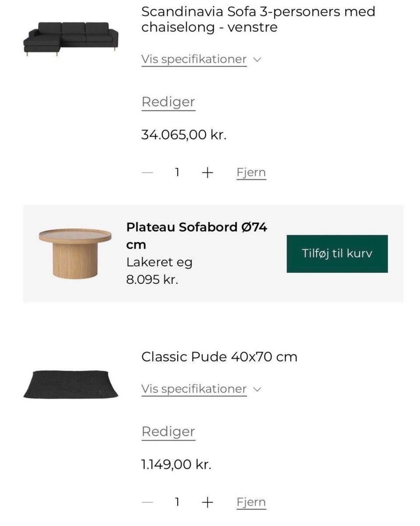Click the Plateau Sofabord Ø74 cm title
This screenshot has width=420, height=526.
click(x=196, y=235)
